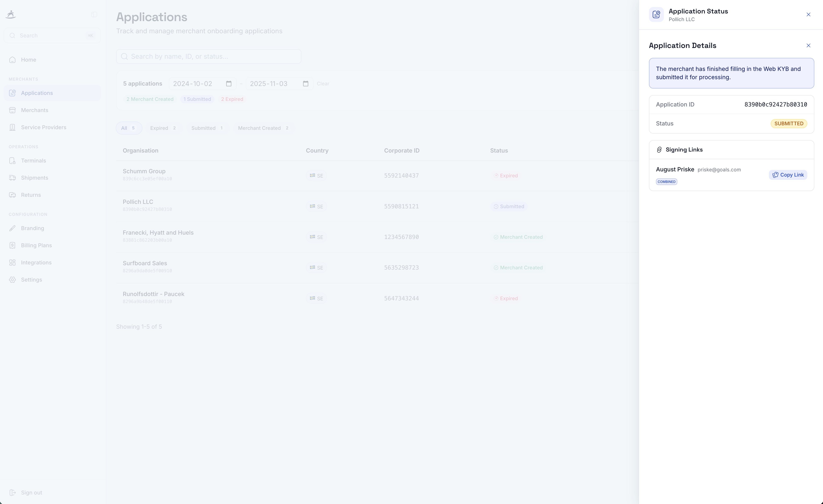Image resolution: width=823 pixels, height=504 pixels.
Task: Close the Application Details section
Action: (808, 45)
